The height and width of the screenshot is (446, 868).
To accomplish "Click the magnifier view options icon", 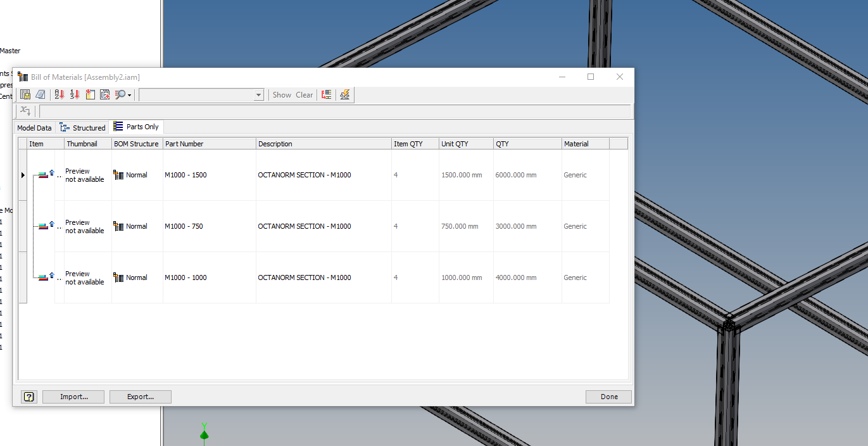I will coord(120,94).
